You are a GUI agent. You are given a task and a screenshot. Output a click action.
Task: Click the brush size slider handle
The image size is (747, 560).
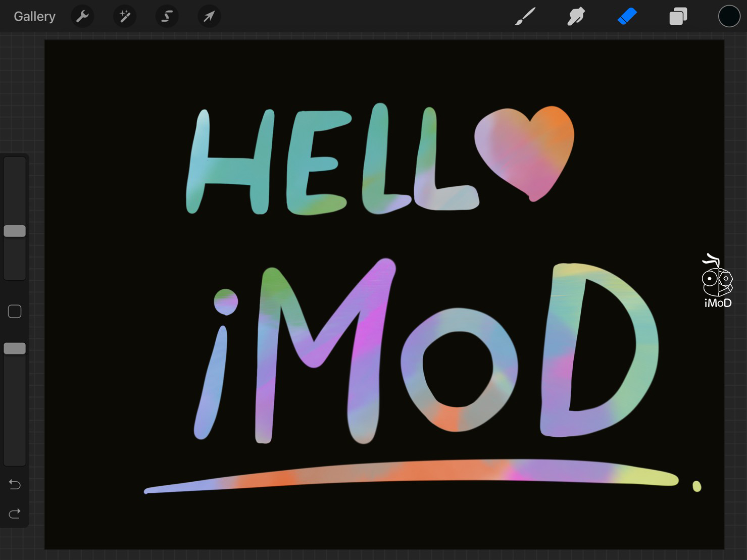coord(15,231)
